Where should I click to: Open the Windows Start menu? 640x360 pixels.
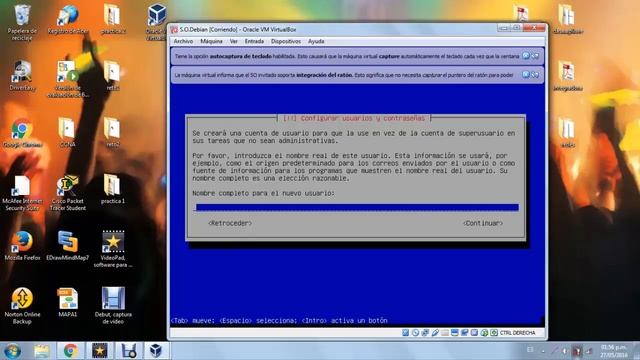12,351
